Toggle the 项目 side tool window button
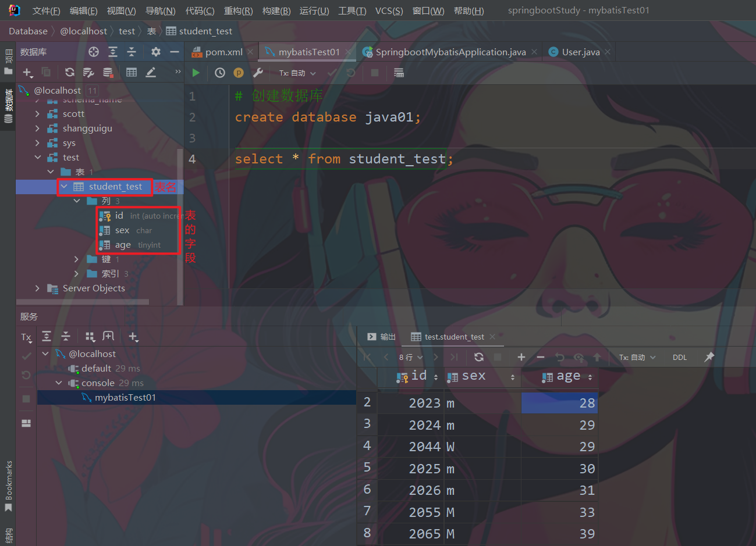This screenshot has height=546, width=756. (8, 62)
